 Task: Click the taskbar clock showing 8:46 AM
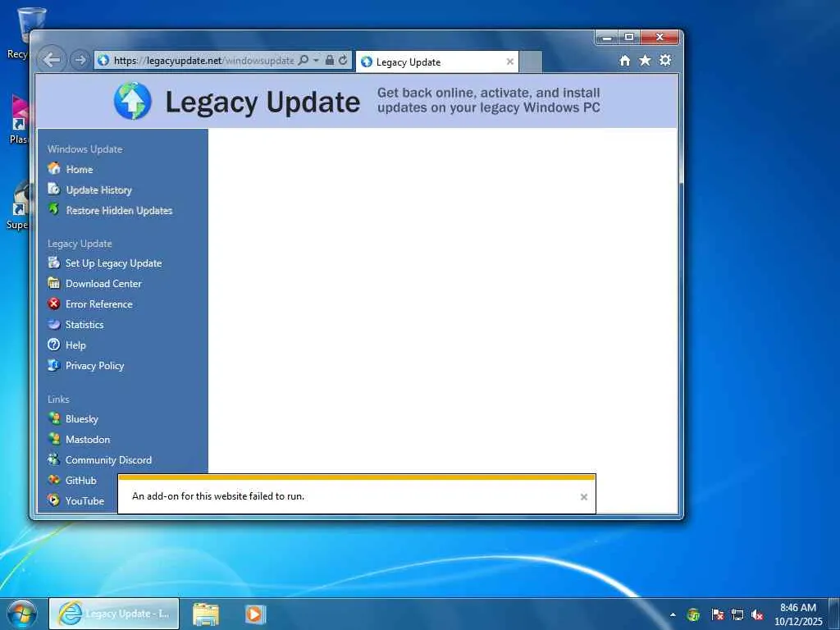click(x=798, y=614)
